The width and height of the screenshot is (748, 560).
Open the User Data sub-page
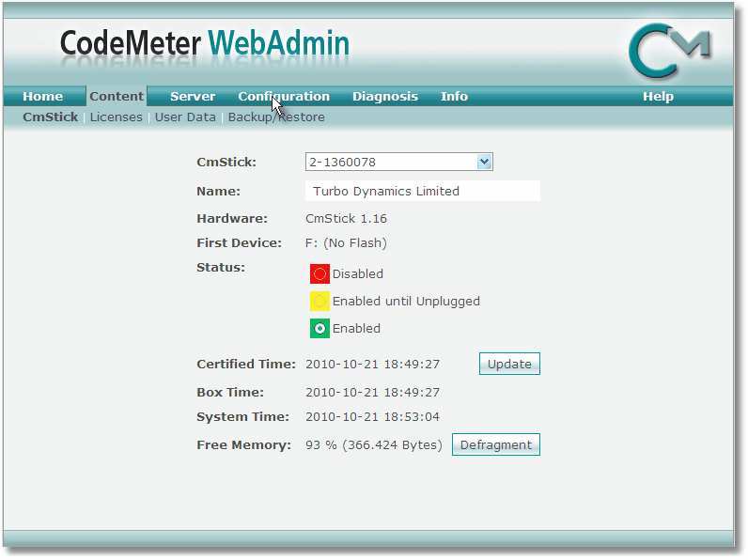point(185,117)
